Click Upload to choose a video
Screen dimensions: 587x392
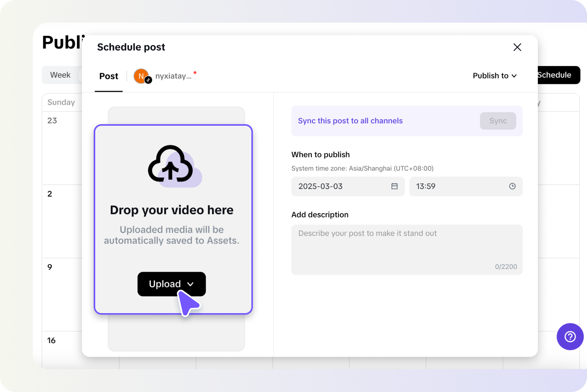(x=165, y=284)
